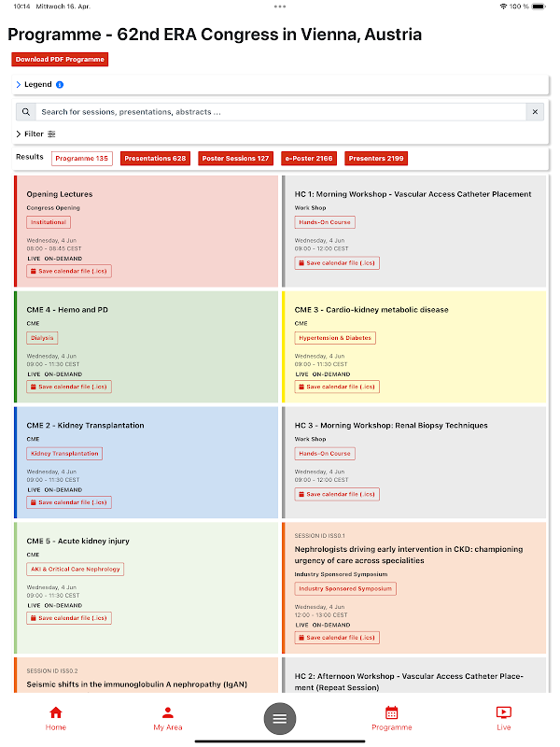Viewport: 560px width, 747px height.
Task: Open My Area profile icon
Action: 168,712
